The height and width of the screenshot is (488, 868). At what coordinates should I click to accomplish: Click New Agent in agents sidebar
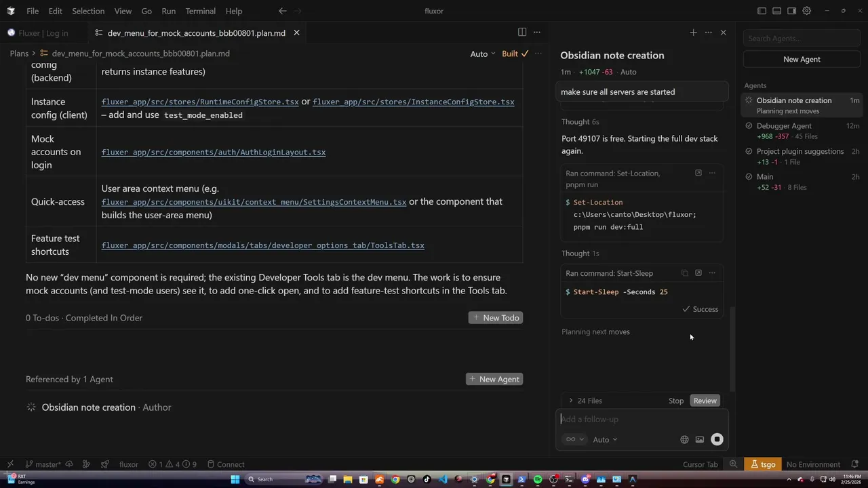(802, 60)
